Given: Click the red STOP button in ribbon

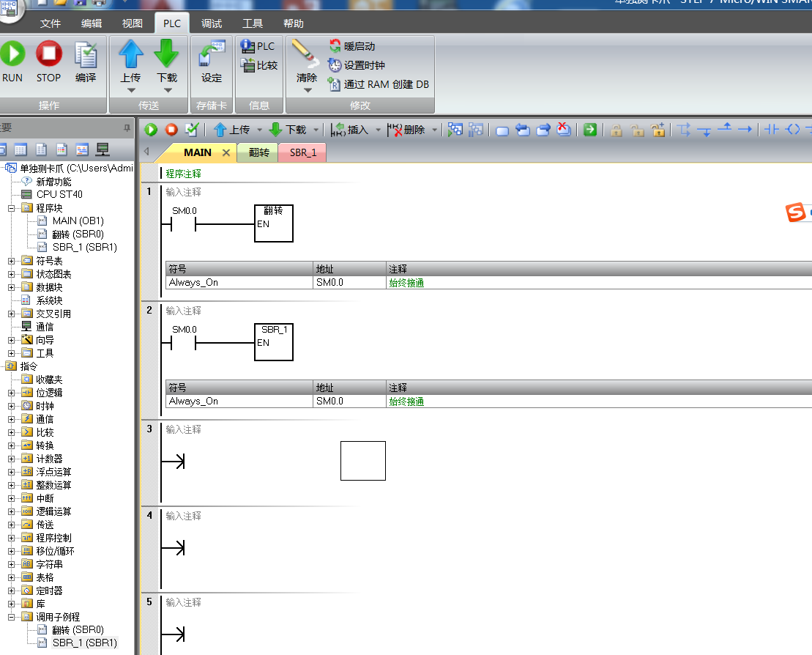Looking at the screenshot, I should 49,55.
